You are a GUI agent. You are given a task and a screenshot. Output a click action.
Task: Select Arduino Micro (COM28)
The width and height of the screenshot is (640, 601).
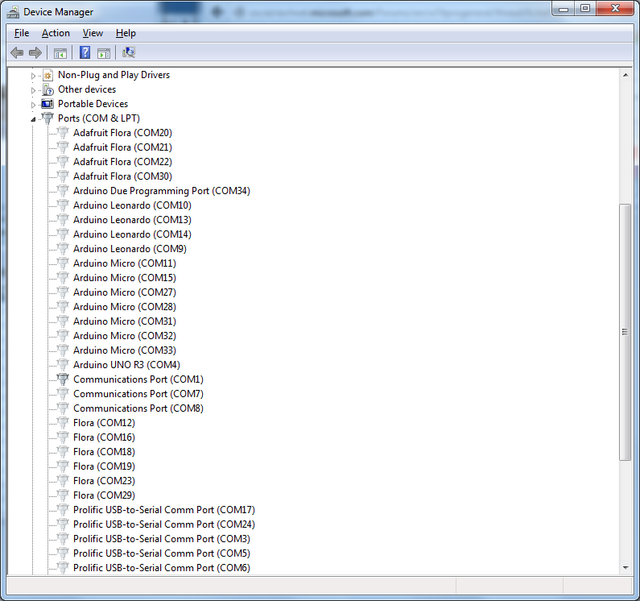[x=124, y=307]
